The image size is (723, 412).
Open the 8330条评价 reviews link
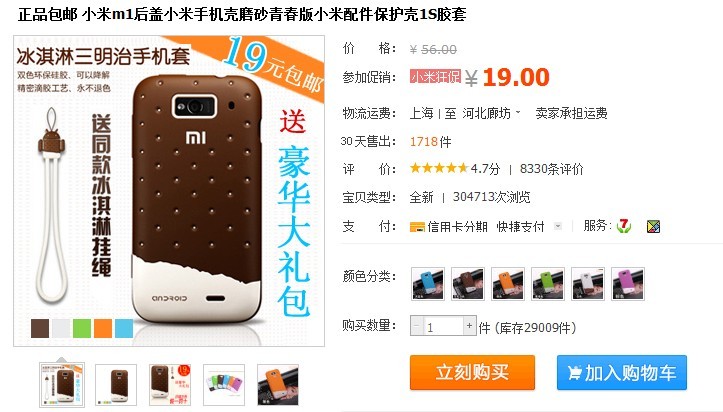551,169
